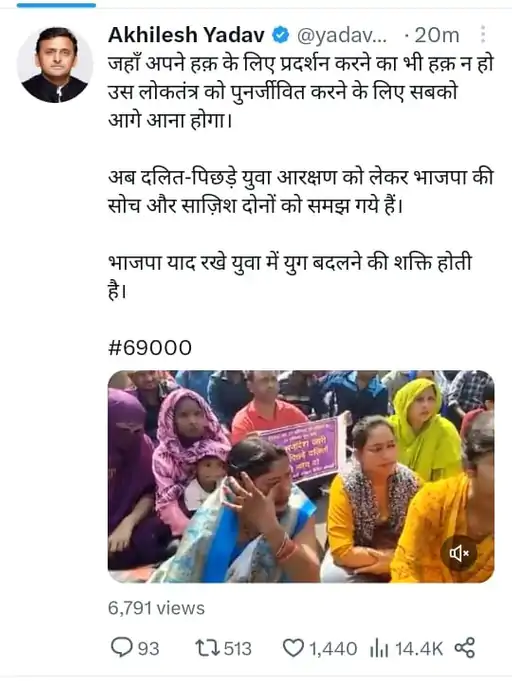Click the blue verified badge
The height and width of the screenshot is (683, 512).
pos(281,35)
